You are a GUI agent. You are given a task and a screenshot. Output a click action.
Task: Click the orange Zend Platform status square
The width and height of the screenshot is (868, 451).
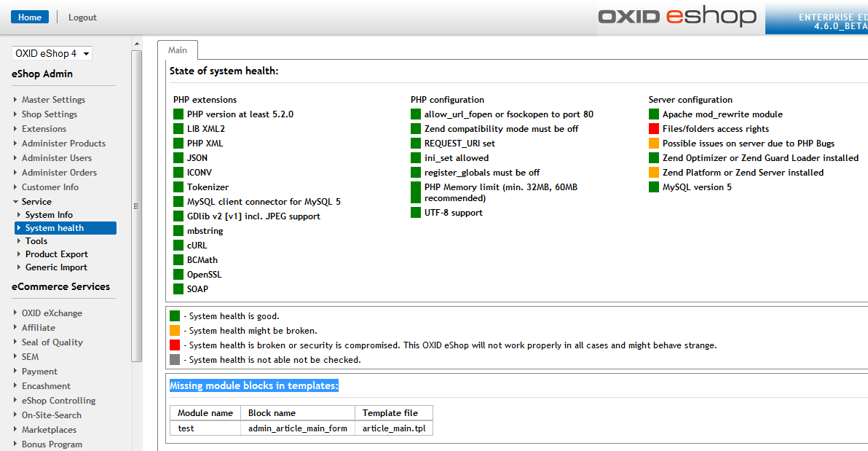(654, 173)
